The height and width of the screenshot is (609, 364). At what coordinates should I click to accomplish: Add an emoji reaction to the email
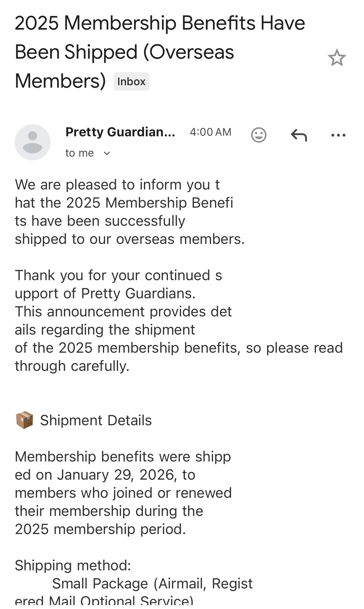(x=259, y=135)
